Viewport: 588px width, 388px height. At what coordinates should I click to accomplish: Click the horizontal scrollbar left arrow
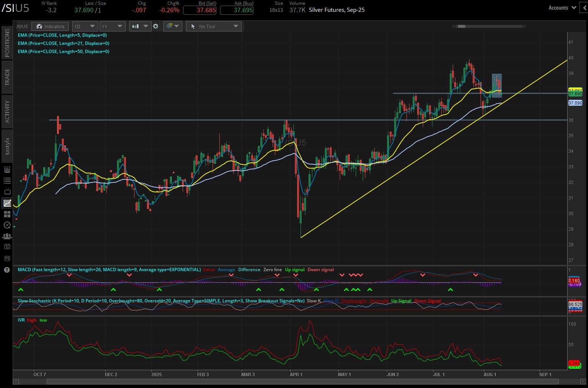(16, 381)
